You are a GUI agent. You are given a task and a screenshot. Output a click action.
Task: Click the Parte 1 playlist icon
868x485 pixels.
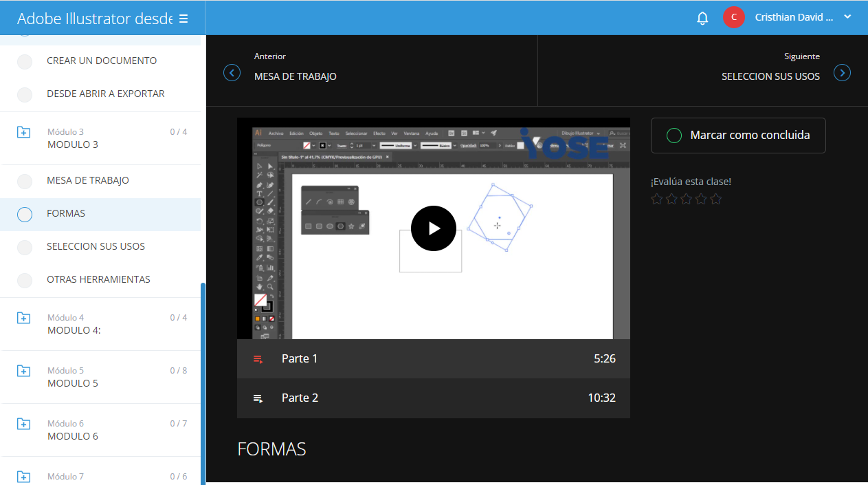[x=258, y=359]
